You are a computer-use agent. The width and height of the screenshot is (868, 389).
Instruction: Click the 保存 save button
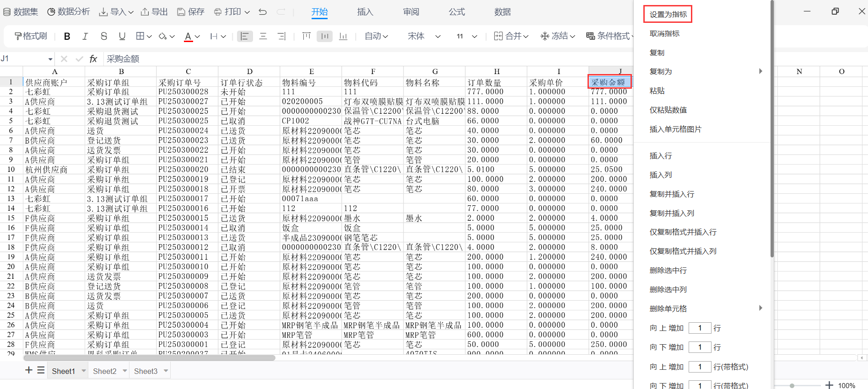[x=191, y=12]
